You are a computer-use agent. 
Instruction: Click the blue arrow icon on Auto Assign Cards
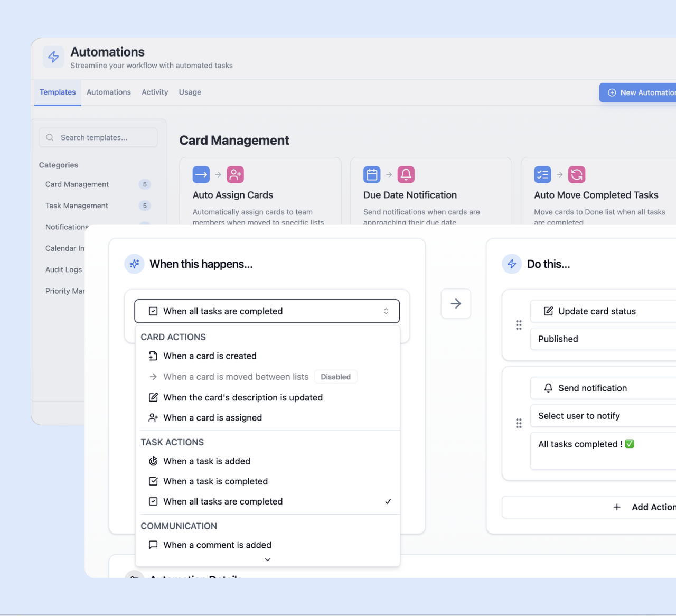[x=201, y=174]
